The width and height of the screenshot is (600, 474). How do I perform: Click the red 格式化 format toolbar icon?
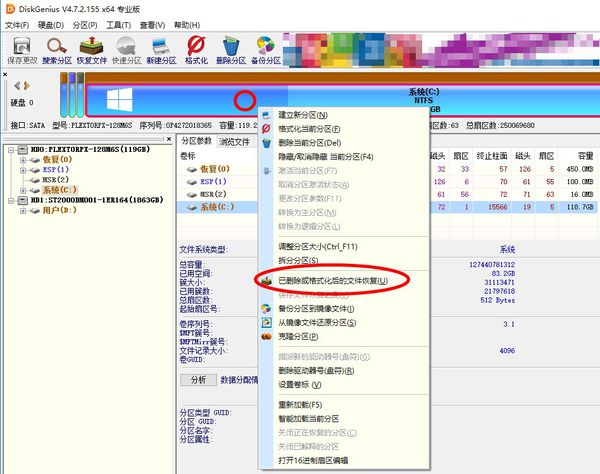197,48
